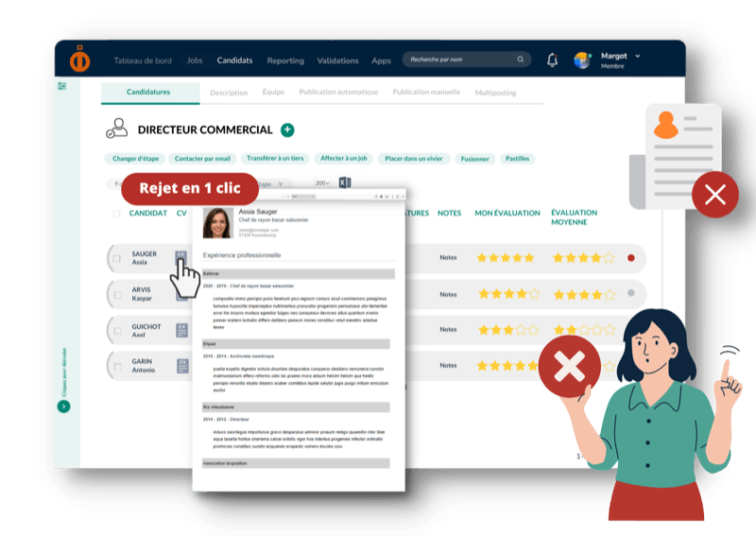The height and width of the screenshot is (536, 756).
Task: Click Transférer à un tiers button
Action: pyautogui.click(x=275, y=158)
